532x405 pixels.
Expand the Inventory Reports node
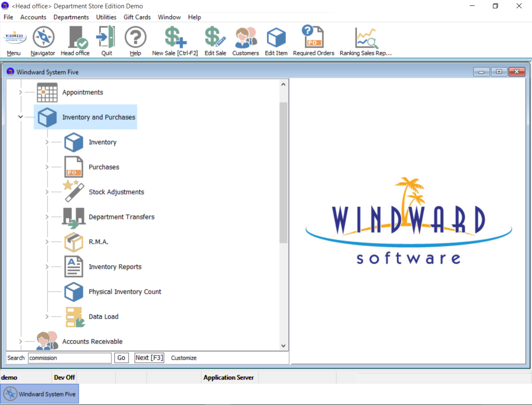(x=47, y=267)
